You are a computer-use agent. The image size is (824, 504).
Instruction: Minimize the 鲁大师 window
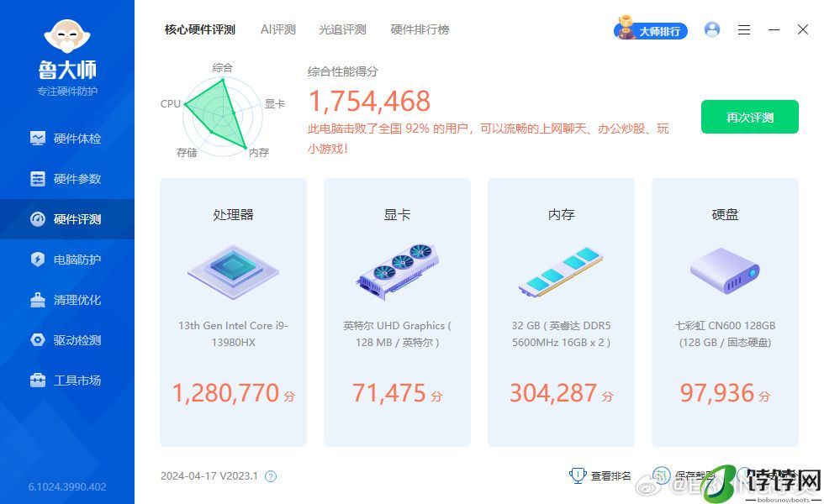click(774, 30)
